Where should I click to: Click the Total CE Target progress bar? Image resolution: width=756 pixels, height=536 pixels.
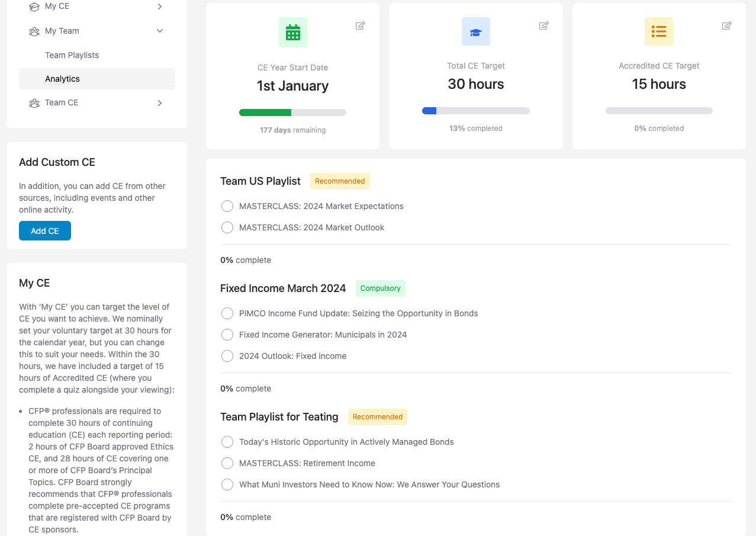(x=475, y=111)
